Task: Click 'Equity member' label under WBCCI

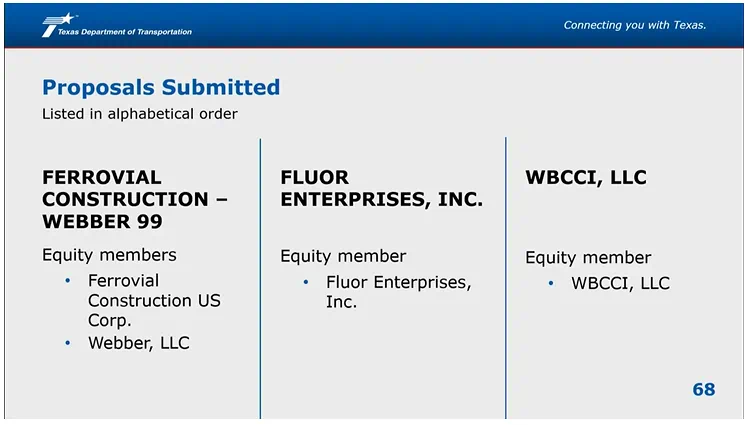Action: click(x=588, y=258)
